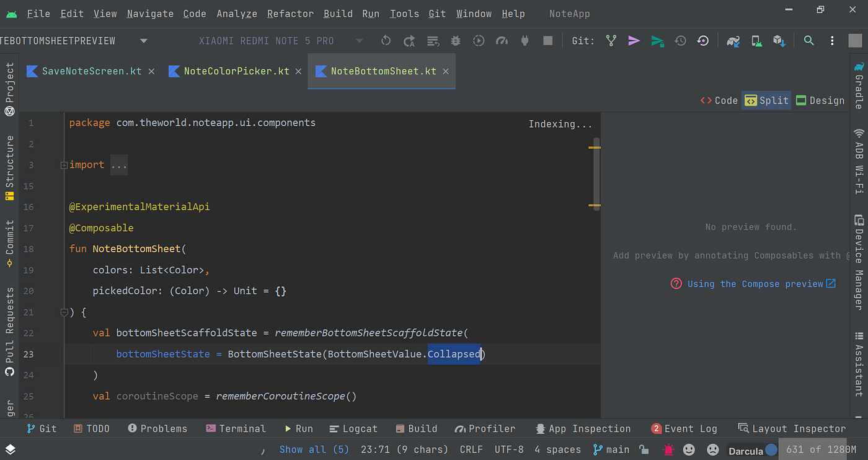Start debugging with the Debug icon

(x=455, y=41)
